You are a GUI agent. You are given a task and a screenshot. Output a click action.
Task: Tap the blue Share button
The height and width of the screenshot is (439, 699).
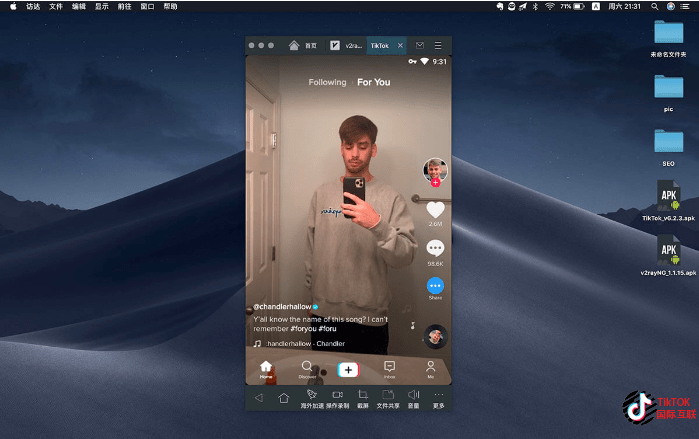point(436,286)
